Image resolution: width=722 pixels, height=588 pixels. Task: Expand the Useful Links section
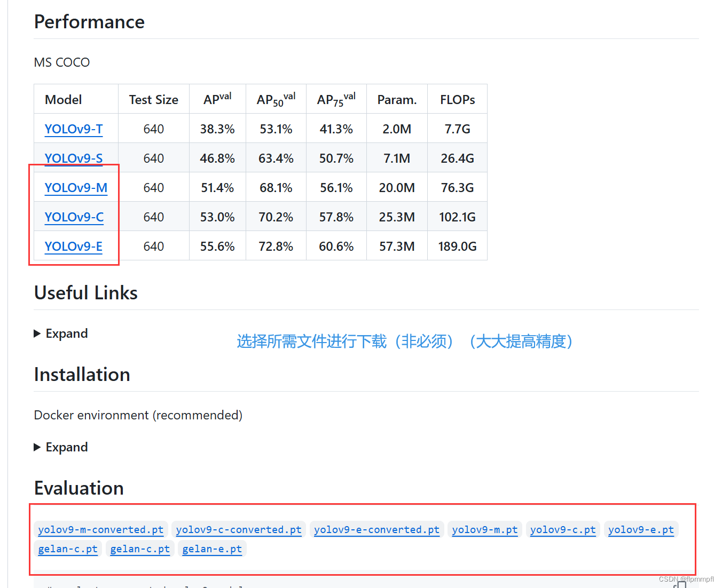[x=61, y=333]
